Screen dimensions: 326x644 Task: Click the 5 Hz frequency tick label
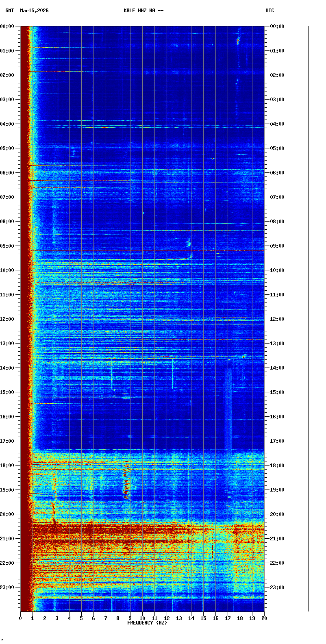(81, 618)
